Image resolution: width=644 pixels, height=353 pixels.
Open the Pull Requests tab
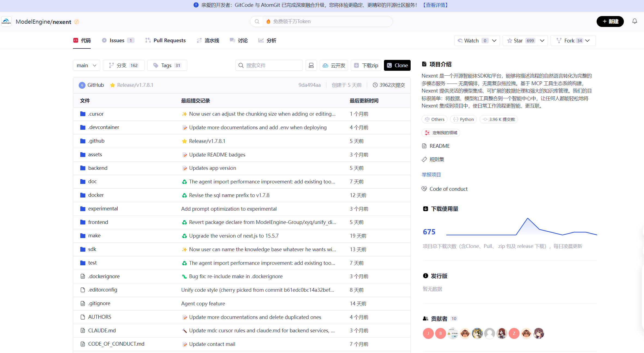point(169,40)
